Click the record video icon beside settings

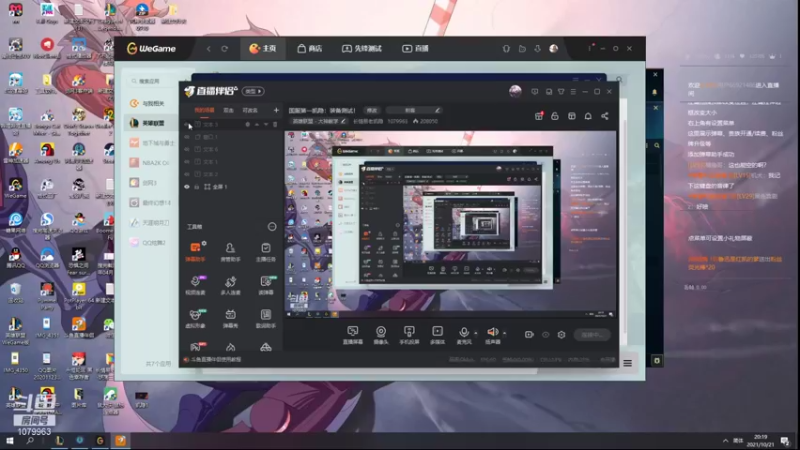pyautogui.click(x=529, y=335)
